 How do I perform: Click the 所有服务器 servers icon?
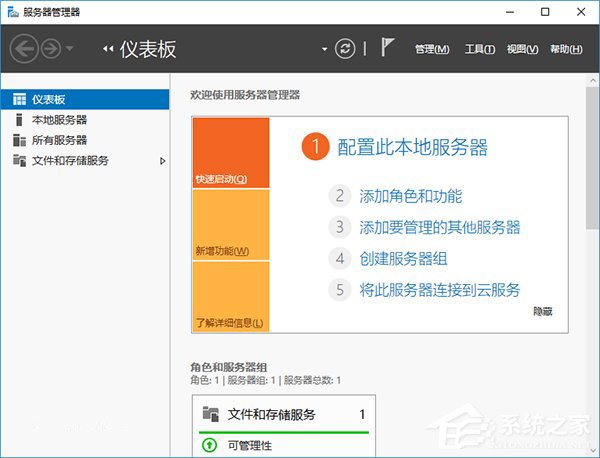point(19,140)
